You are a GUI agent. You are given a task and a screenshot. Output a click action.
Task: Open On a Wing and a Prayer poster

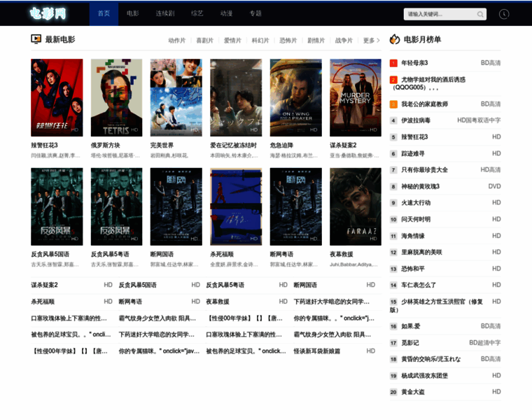coord(296,98)
